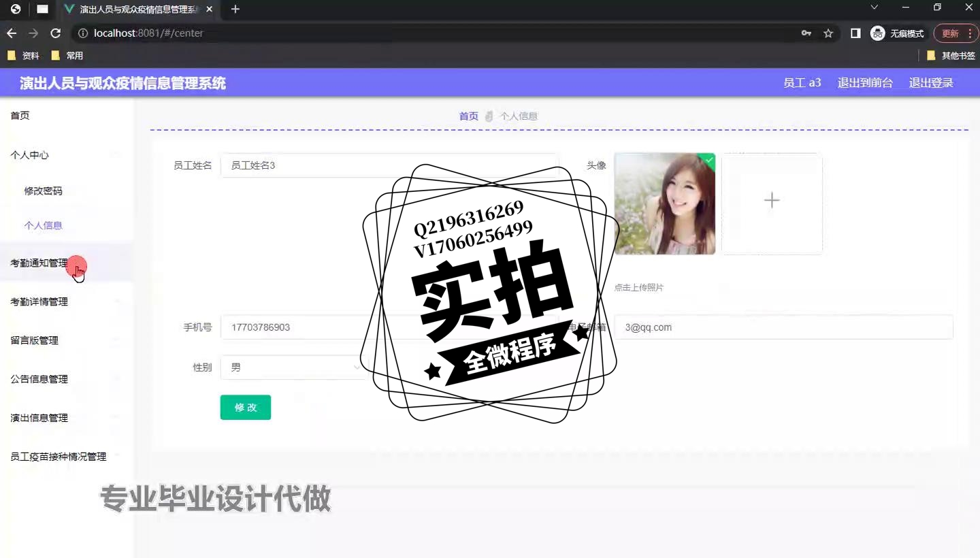Open the tab search chevron
980x558 pixels.
(875, 7)
